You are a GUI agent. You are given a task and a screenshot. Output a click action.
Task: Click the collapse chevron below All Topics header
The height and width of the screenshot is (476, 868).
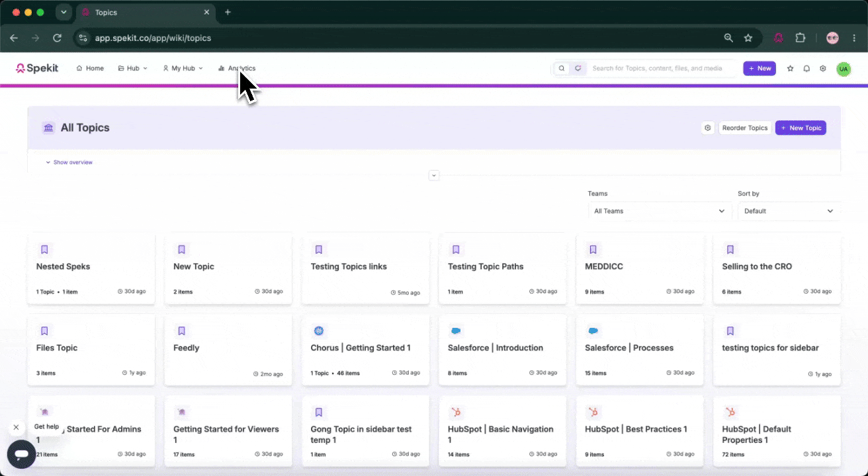pyautogui.click(x=434, y=175)
